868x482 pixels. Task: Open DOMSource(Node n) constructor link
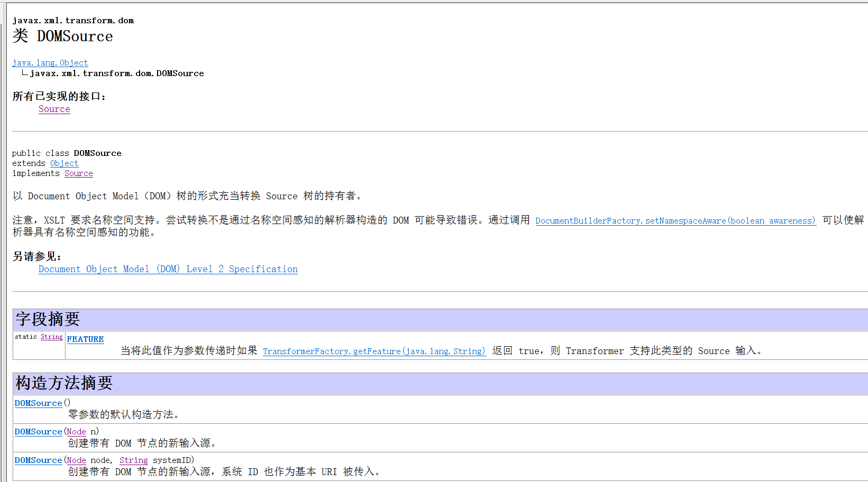[38, 432]
